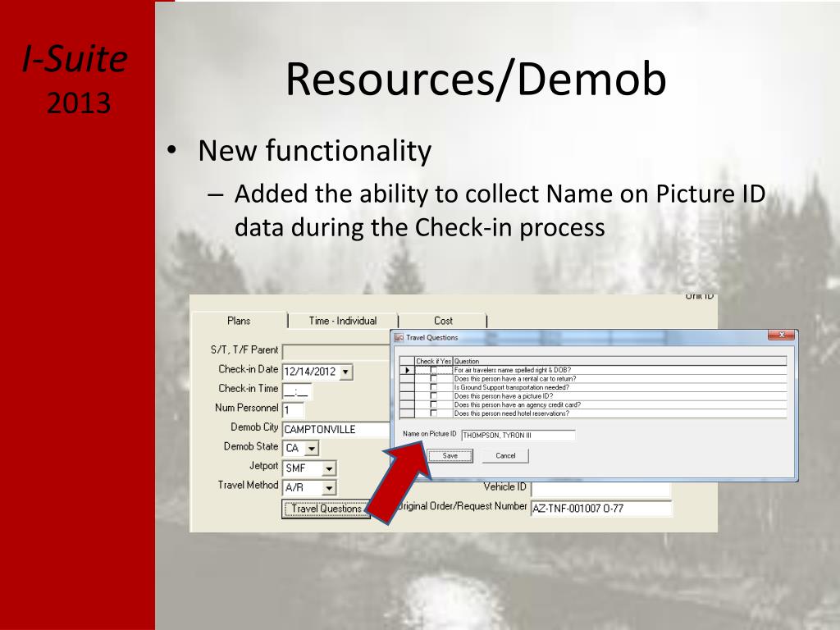The height and width of the screenshot is (630, 840).
Task: Click the Num Personnel field
Action: click(x=293, y=410)
